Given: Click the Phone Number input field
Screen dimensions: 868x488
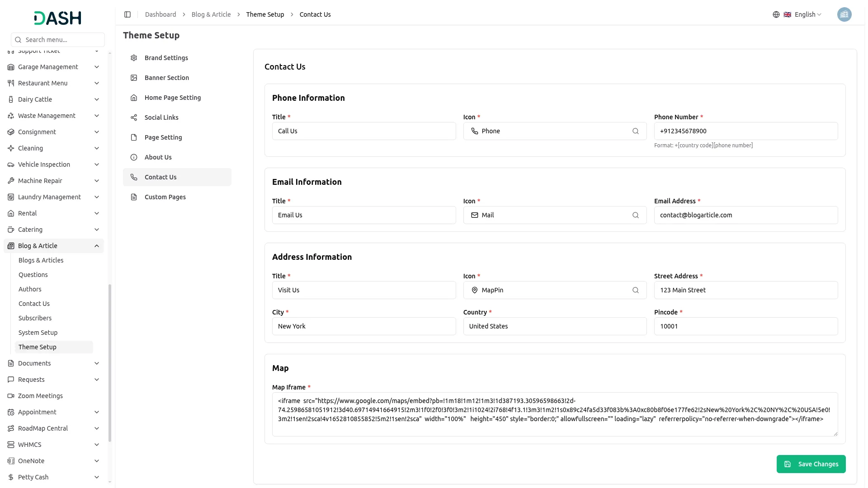Looking at the screenshot, I should [745, 131].
